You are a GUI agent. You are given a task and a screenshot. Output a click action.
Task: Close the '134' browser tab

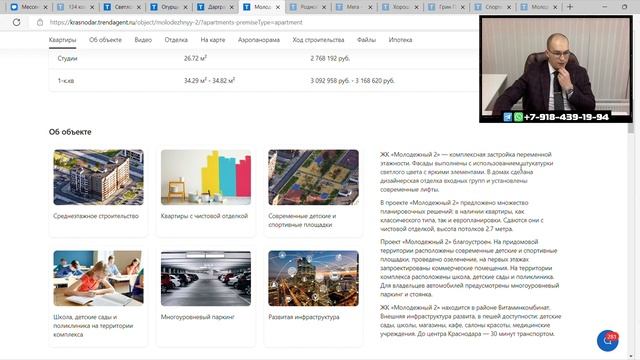[92, 7]
